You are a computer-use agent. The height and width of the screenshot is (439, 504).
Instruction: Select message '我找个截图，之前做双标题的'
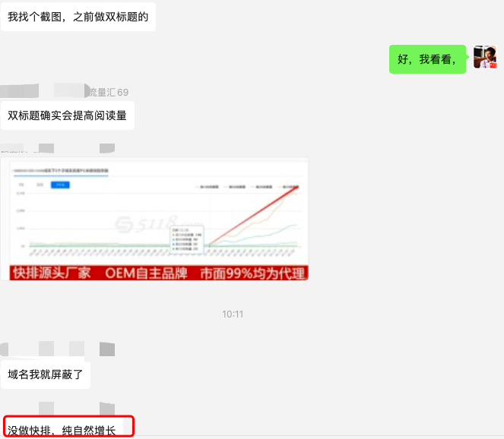(x=78, y=17)
